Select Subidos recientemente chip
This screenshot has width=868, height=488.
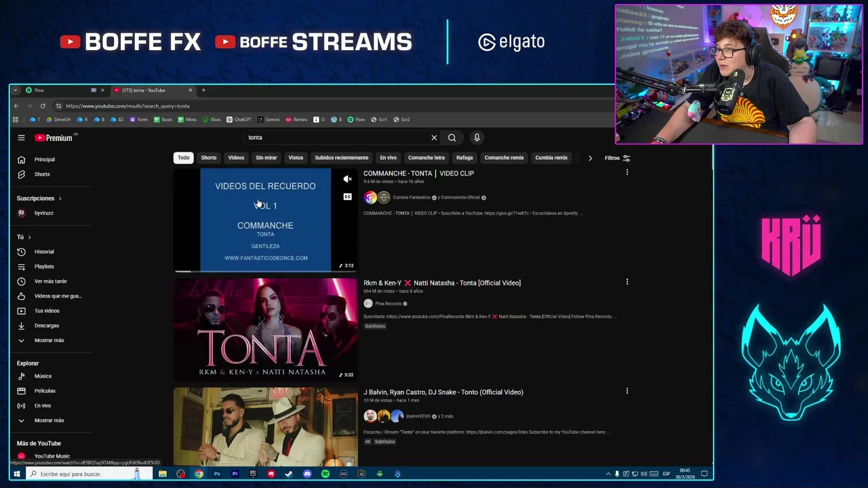341,158
